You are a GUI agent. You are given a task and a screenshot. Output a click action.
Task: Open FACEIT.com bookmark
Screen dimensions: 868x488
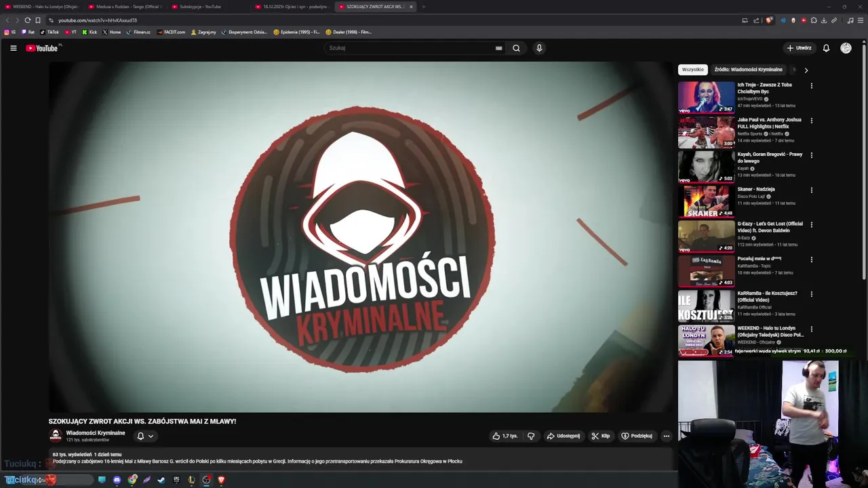pos(171,32)
